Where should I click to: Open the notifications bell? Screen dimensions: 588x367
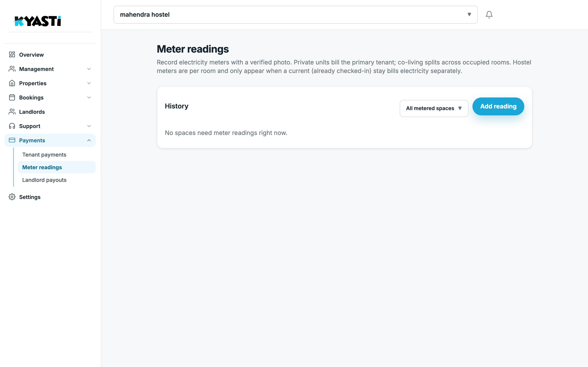pyautogui.click(x=489, y=14)
